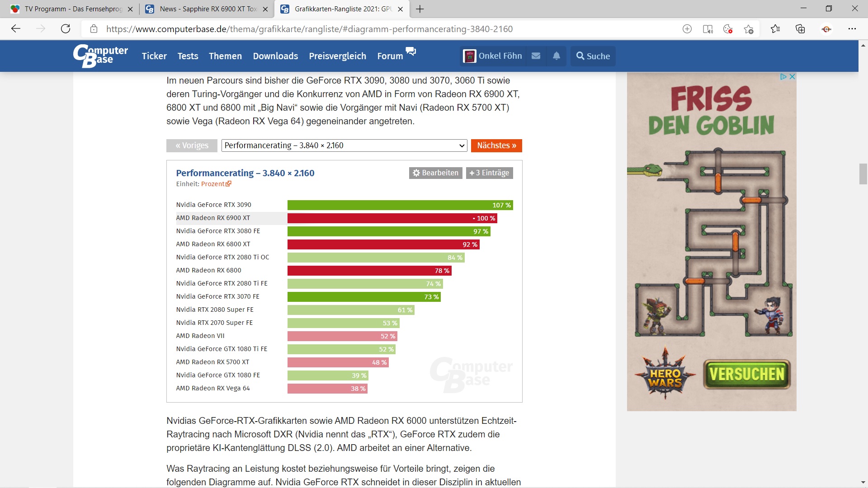Add this page to favorites
Viewport: 868px width, 488px height.
click(749, 29)
